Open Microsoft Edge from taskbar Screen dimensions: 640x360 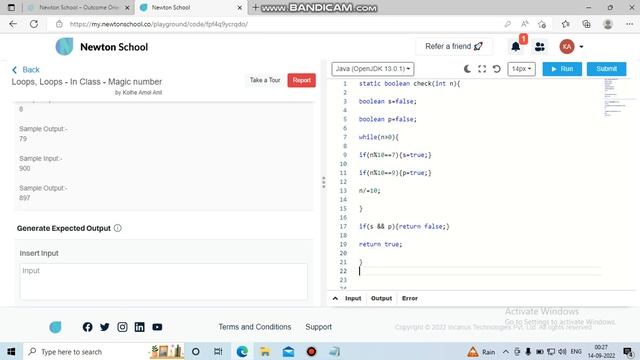pos(242,351)
